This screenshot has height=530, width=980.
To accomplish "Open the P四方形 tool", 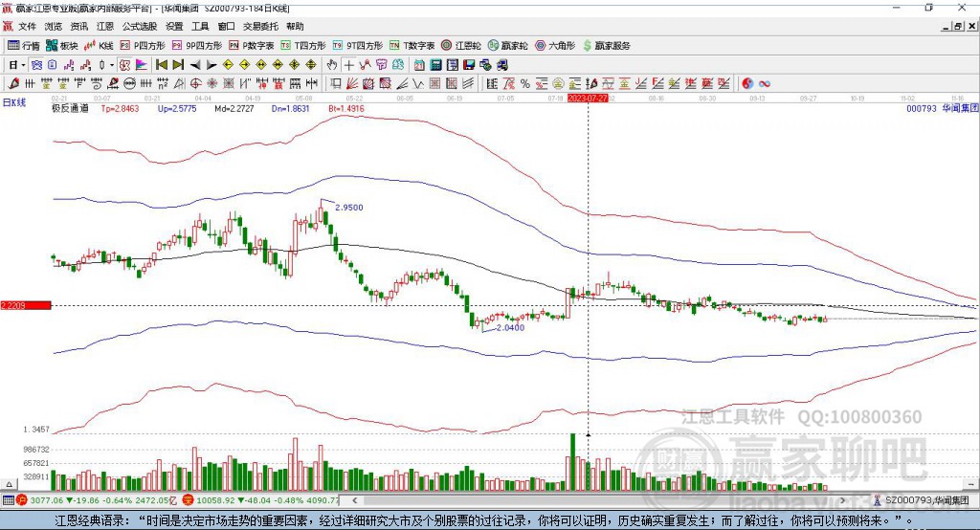I will point(143,46).
